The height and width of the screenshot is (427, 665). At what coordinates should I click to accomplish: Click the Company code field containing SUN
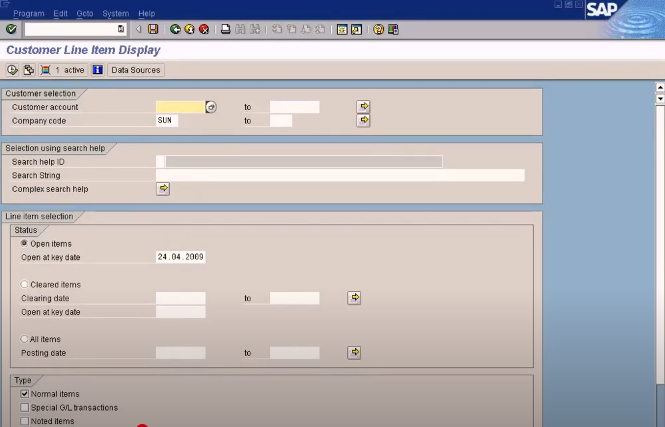(167, 120)
